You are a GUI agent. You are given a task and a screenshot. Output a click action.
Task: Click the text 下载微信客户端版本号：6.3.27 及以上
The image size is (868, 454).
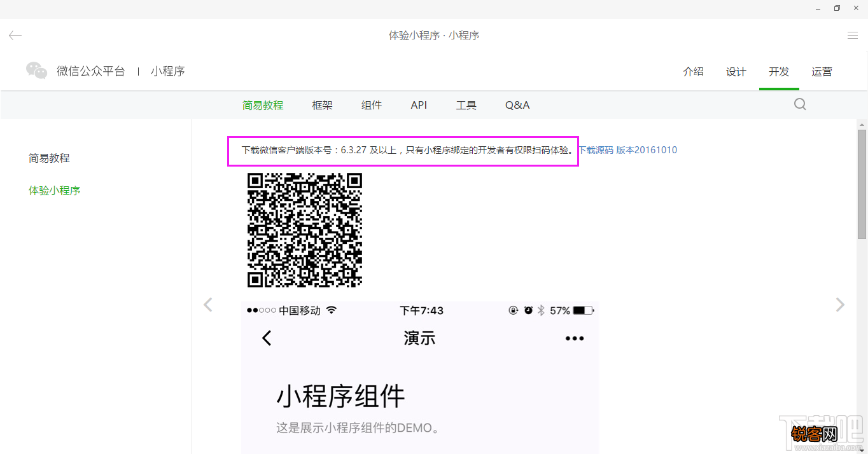319,151
